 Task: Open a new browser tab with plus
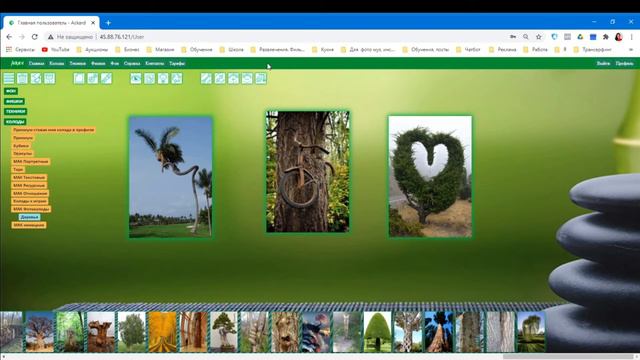(x=108, y=23)
